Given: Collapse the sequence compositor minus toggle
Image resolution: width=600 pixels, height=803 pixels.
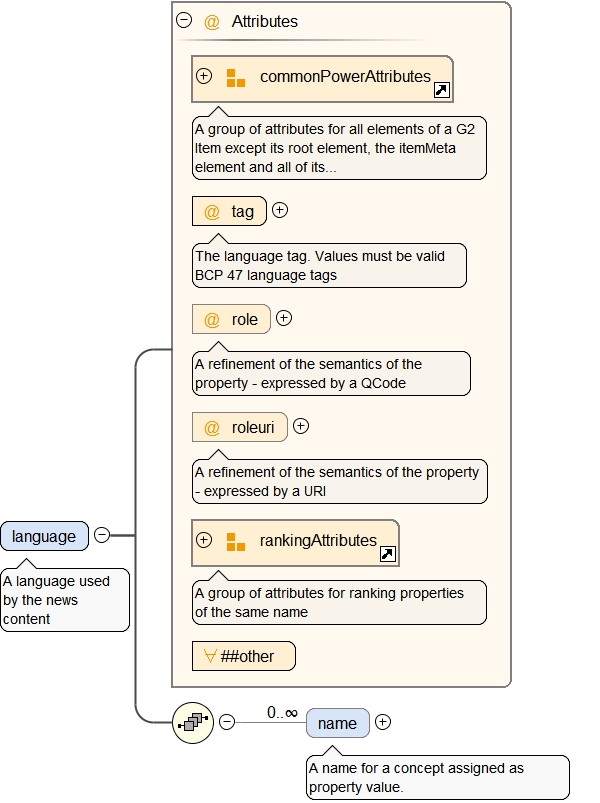Looking at the screenshot, I should point(227,722).
